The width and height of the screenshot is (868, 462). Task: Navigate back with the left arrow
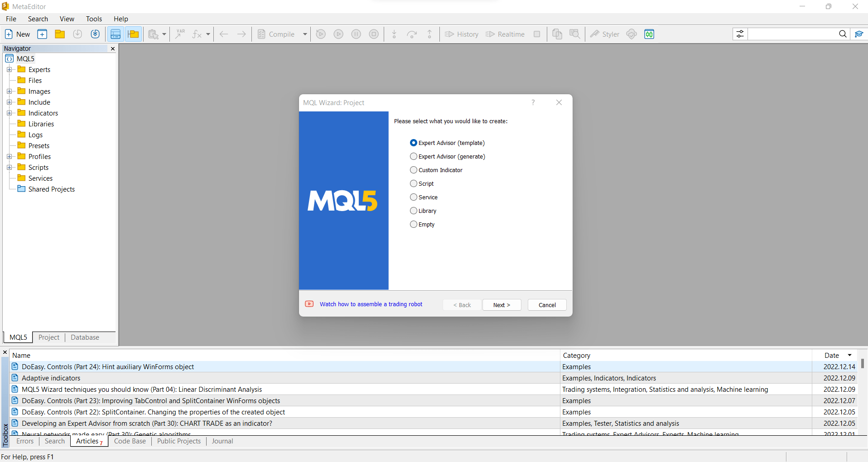coord(224,34)
